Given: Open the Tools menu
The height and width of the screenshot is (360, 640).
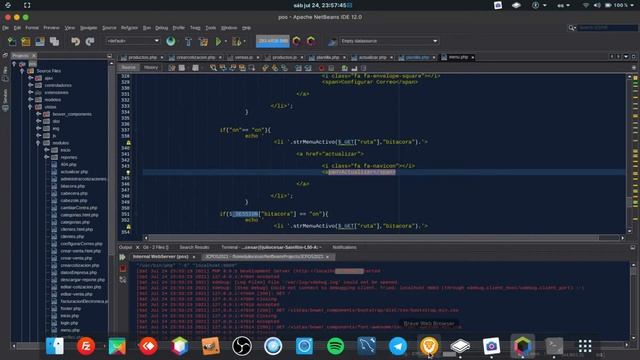Looking at the screenshot, I should [x=211, y=28].
